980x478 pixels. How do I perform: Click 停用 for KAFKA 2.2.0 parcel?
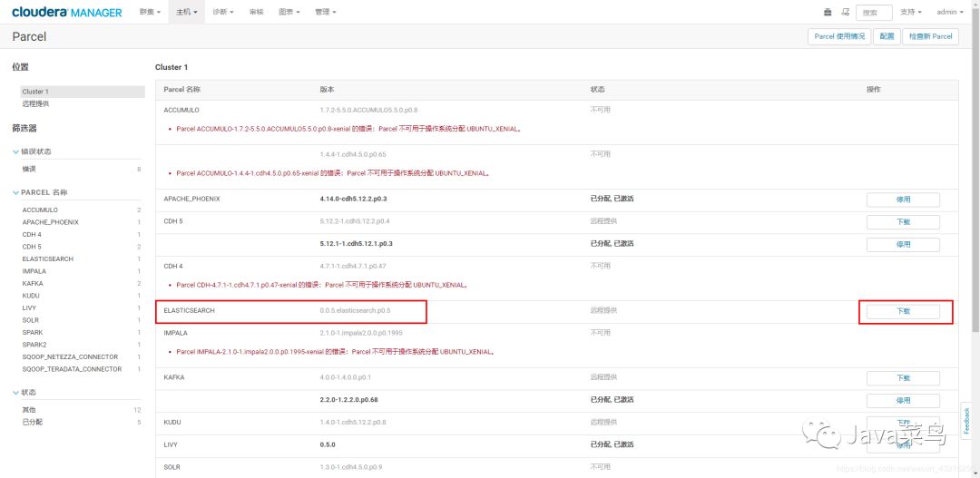[903, 401]
